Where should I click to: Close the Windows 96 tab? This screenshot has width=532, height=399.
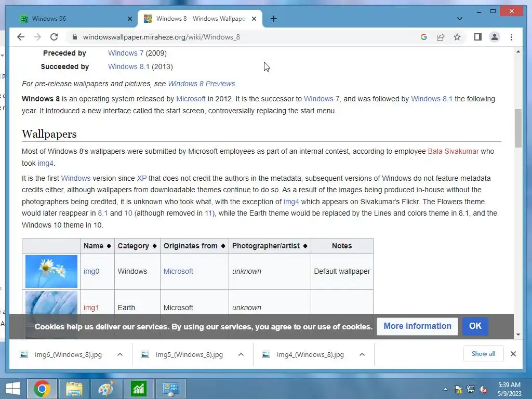[x=129, y=19]
